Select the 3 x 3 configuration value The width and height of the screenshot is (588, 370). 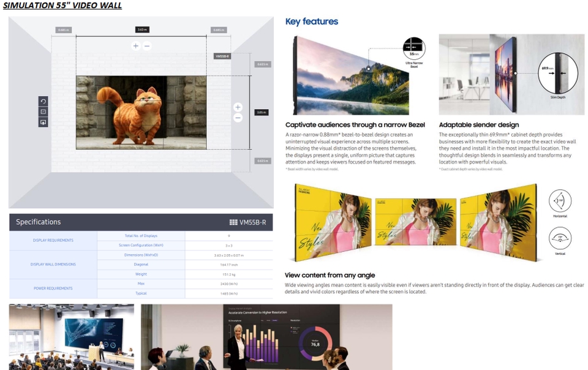[x=228, y=246]
